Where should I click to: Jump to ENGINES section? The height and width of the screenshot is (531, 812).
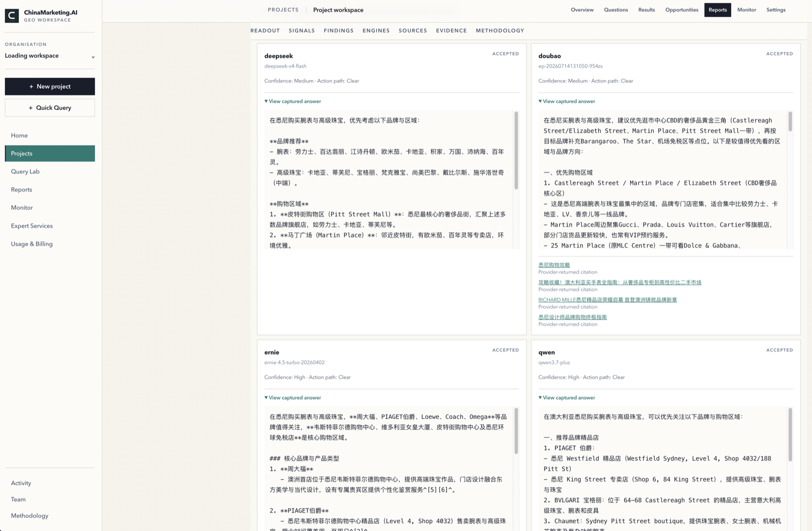coord(376,31)
